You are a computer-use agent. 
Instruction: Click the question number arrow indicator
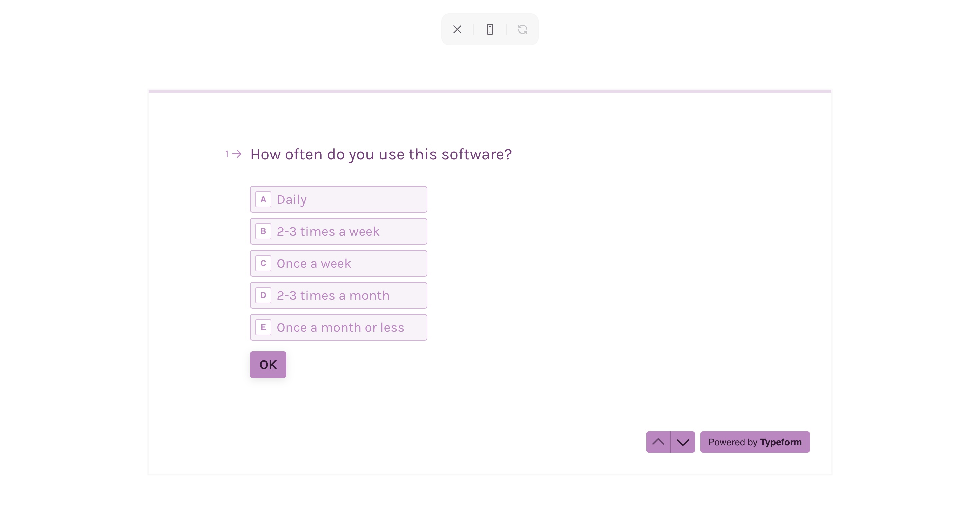(233, 154)
